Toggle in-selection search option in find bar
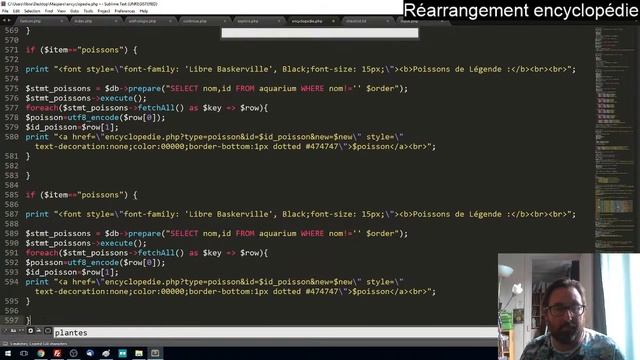Viewport: 640px width, 360px height. tap(38, 331)
